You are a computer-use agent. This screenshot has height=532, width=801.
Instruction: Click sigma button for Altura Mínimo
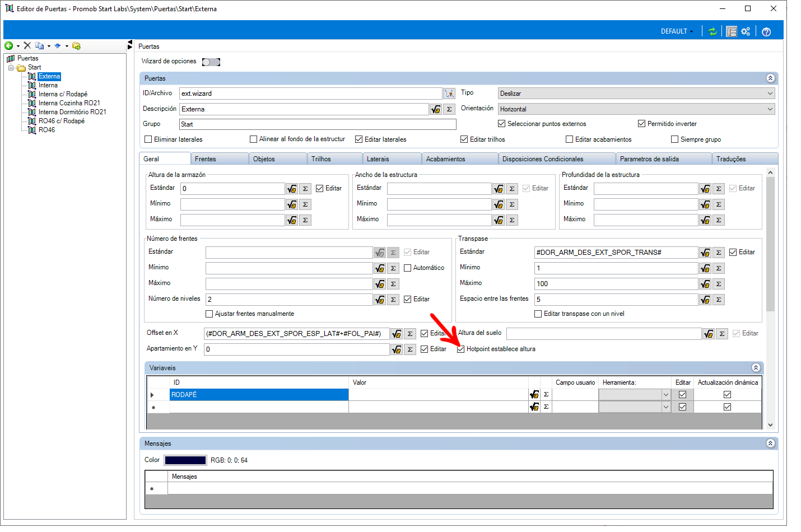[x=305, y=204]
